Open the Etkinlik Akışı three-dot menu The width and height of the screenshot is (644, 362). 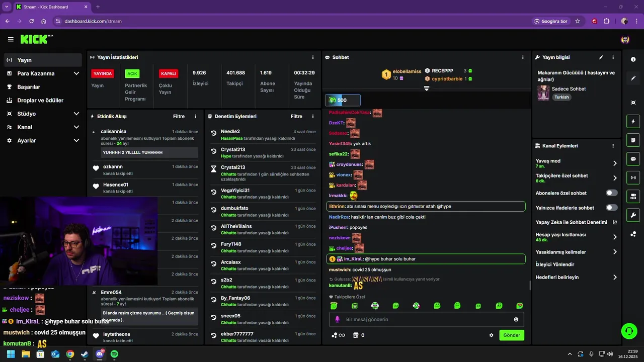point(196,116)
